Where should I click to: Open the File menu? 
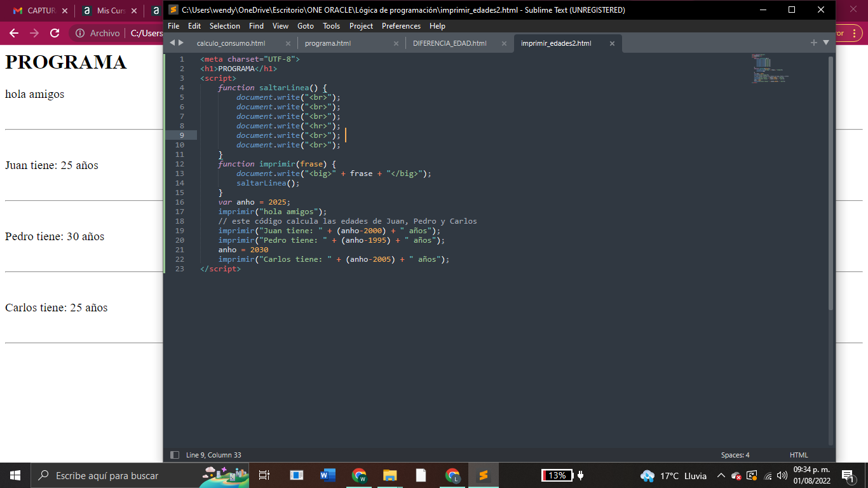pyautogui.click(x=173, y=26)
